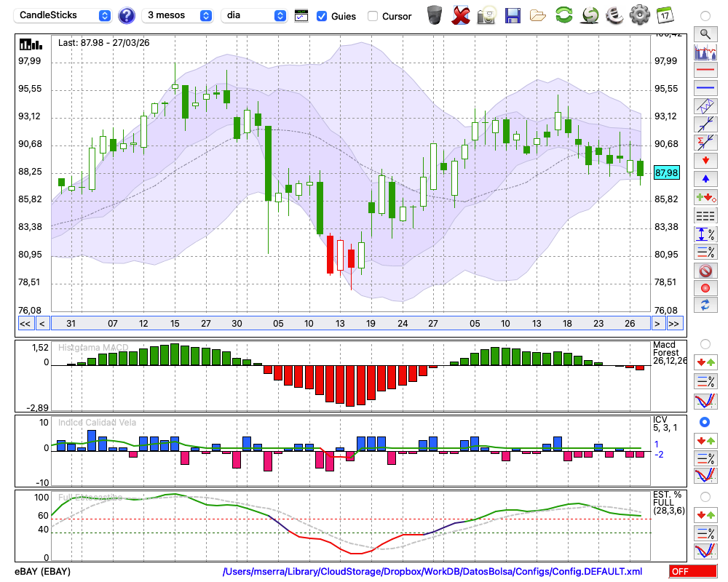This screenshot has height=582, width=728.
Task: Click the green refresh arrows icon
Action: point(563,15)
